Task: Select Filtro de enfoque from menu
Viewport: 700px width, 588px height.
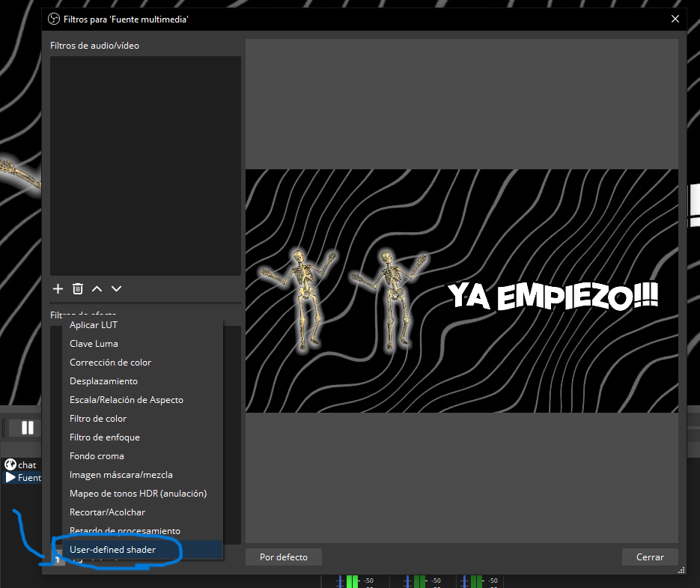Action: [142, 437]
